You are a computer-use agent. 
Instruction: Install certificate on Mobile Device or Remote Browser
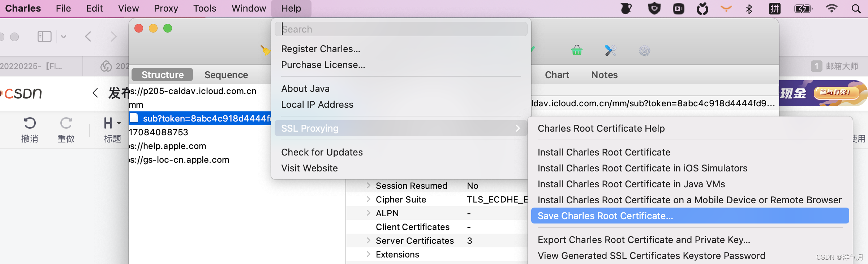(689, 200)
